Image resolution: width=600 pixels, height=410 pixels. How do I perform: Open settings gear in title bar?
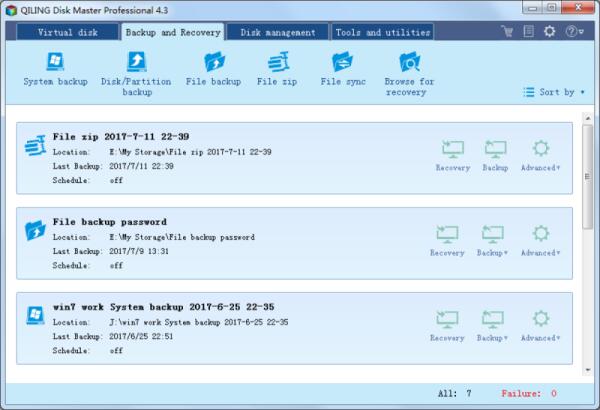pyautogui.click(x=548, y=31)
